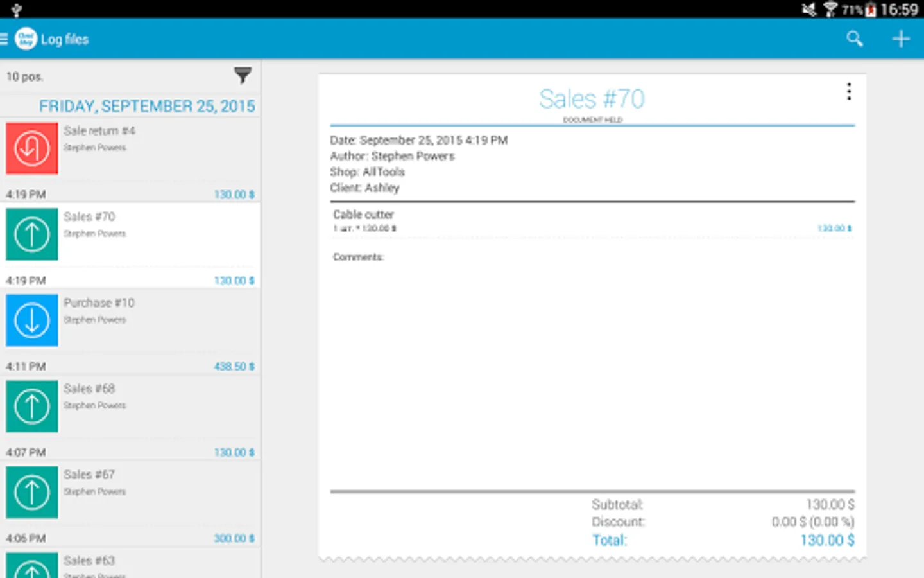This screenshot has width=924, height=578.
Task: Open the hamburger navigation menu
Action: click(4, 39)
